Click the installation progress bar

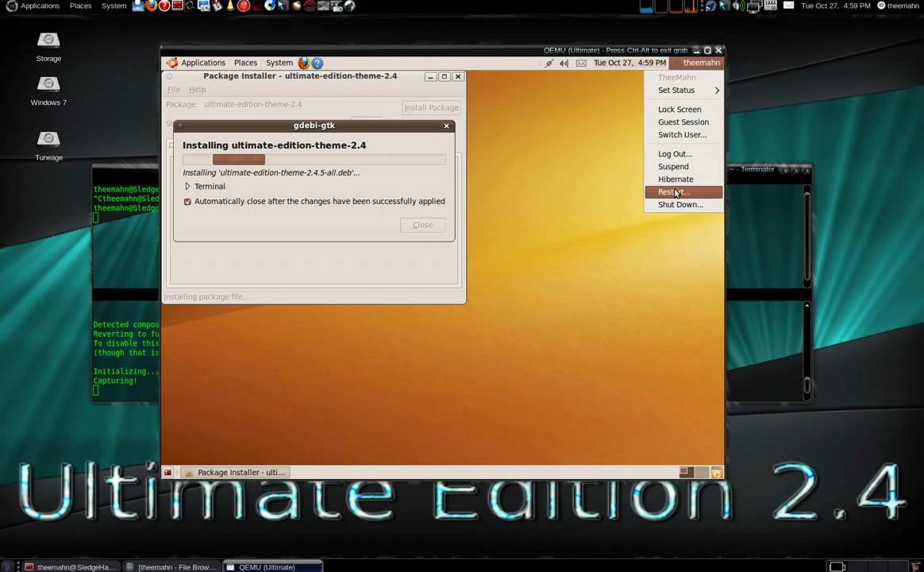pyautogui.click(x=314, y=160)
